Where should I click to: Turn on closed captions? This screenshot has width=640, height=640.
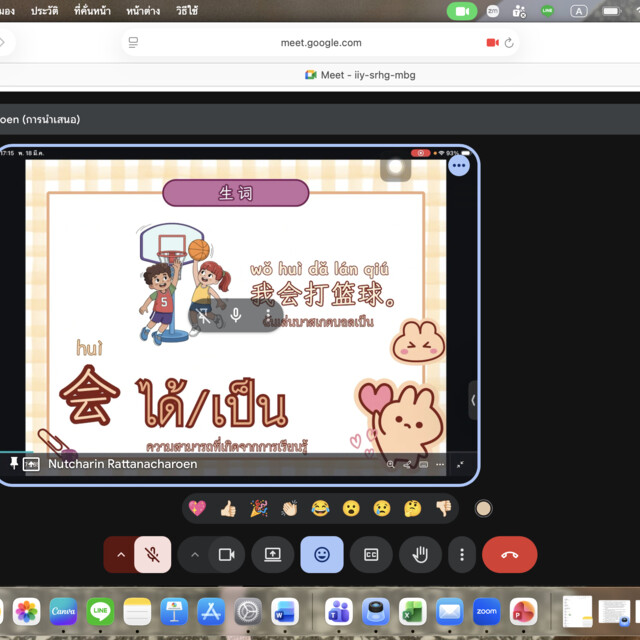371,554
